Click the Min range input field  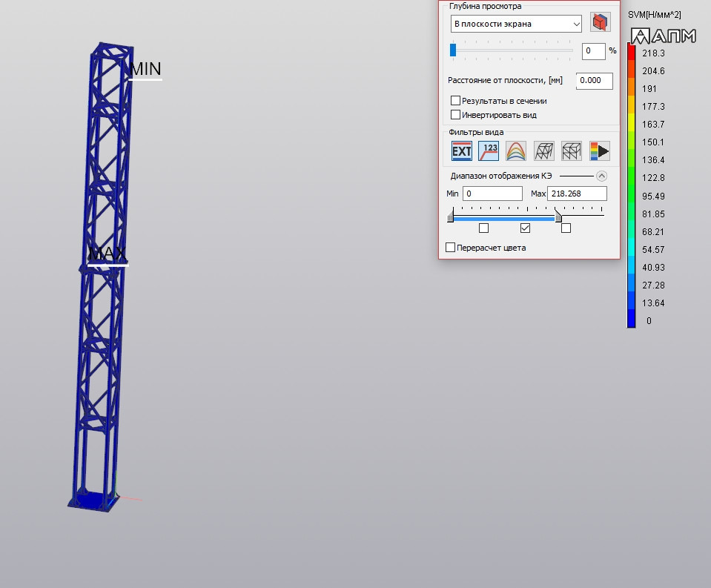[x=492, y=194]
